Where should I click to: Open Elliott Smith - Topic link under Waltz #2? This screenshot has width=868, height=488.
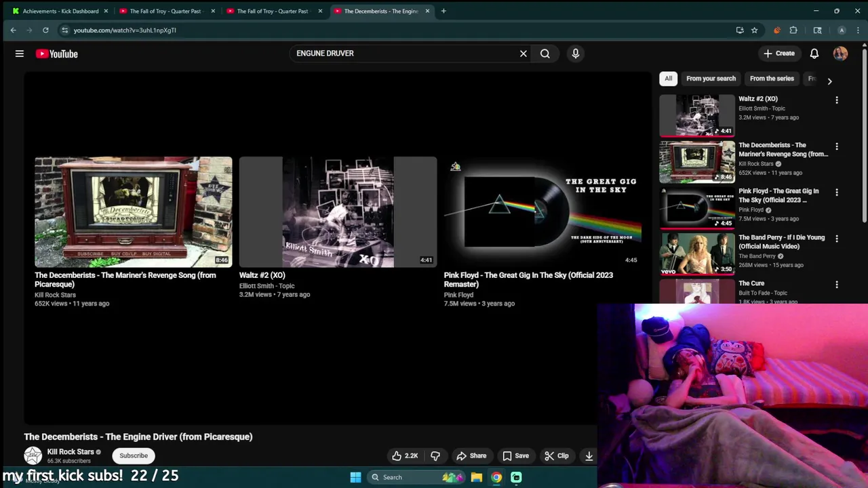point(267,286)
